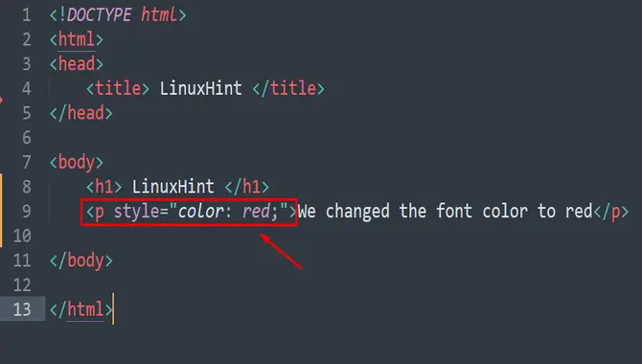Click line number 9 in gutter
The width and height of the screenshot is (642, 364).
[x=27, y=212]
